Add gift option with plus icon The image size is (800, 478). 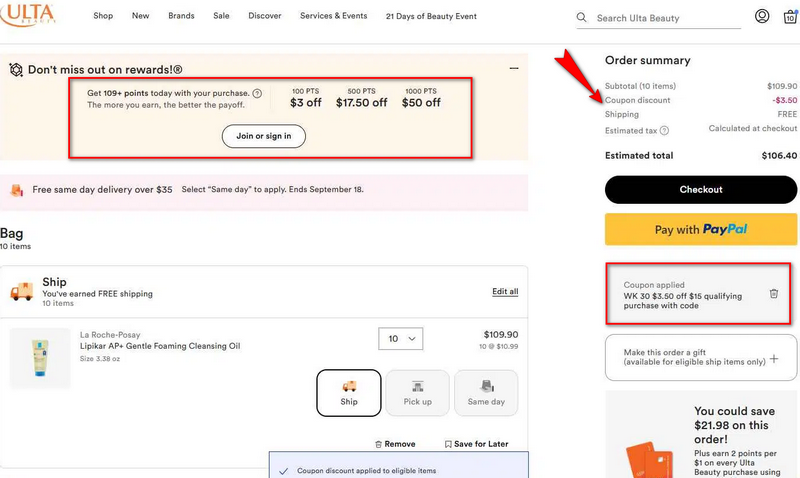tap(774, 357)
